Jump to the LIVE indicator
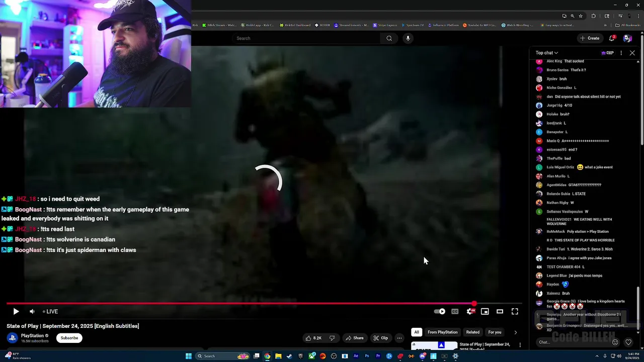 (50, 312)
